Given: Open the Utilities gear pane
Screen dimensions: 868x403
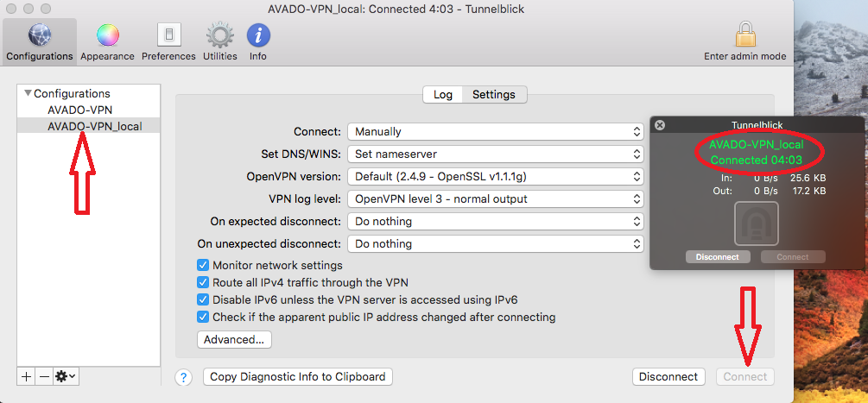Looking at the screenshot, I should coord(219,42).
